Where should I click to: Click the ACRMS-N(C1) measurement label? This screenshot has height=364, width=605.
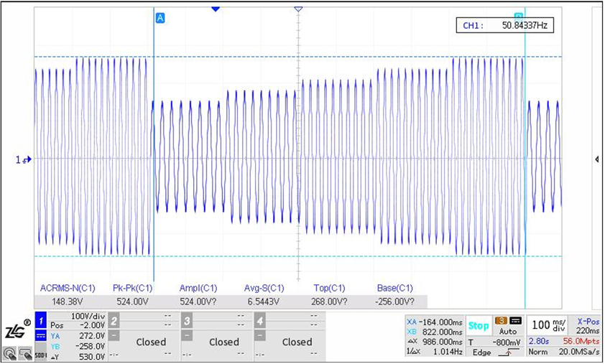tap(68, 288)
